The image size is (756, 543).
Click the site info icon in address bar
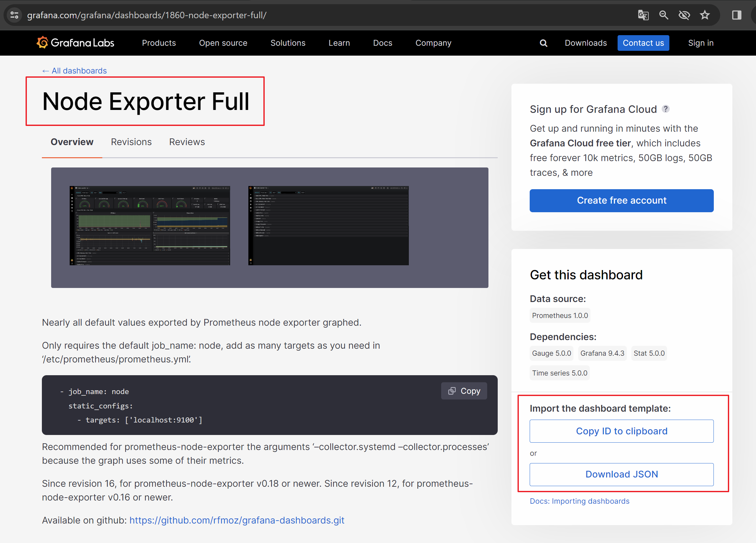pos(14,15)
